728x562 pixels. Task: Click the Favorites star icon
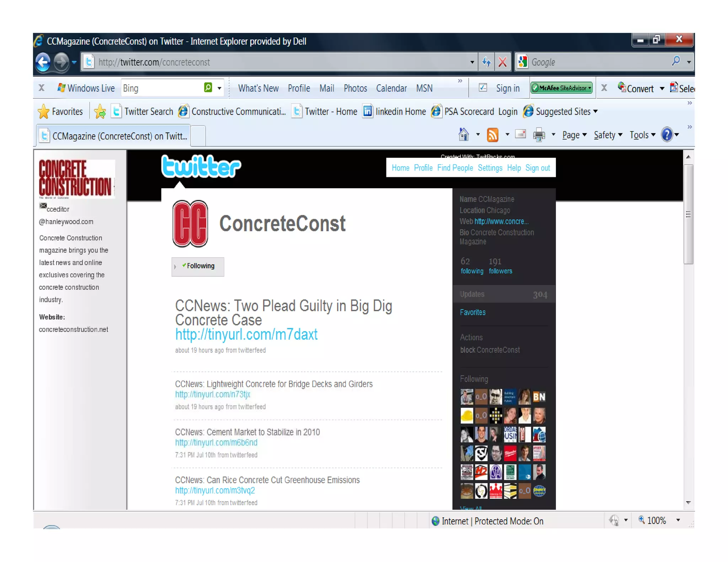point(43,112)
